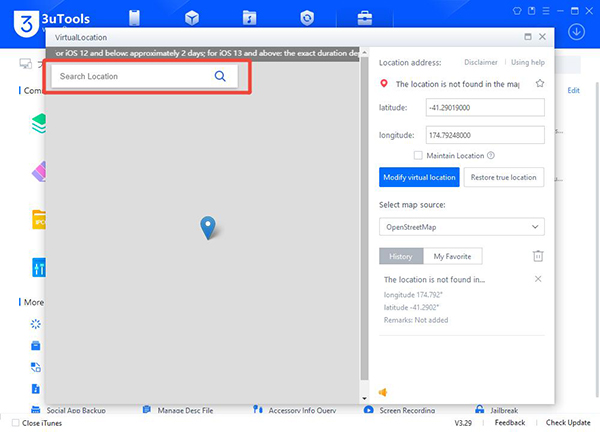Select the History tab
The image size is (600, 432).
pos(399,256)
